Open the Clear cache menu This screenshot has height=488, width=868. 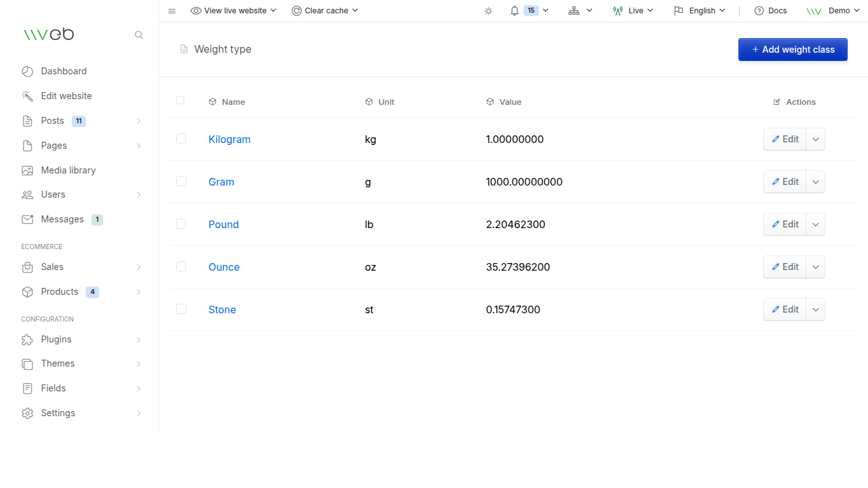tap(325, 11)
